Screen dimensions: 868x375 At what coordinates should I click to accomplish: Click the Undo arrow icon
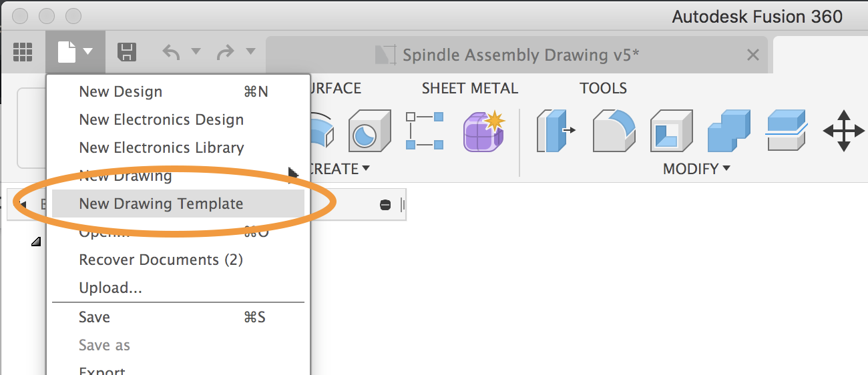(x=171, y=51)
